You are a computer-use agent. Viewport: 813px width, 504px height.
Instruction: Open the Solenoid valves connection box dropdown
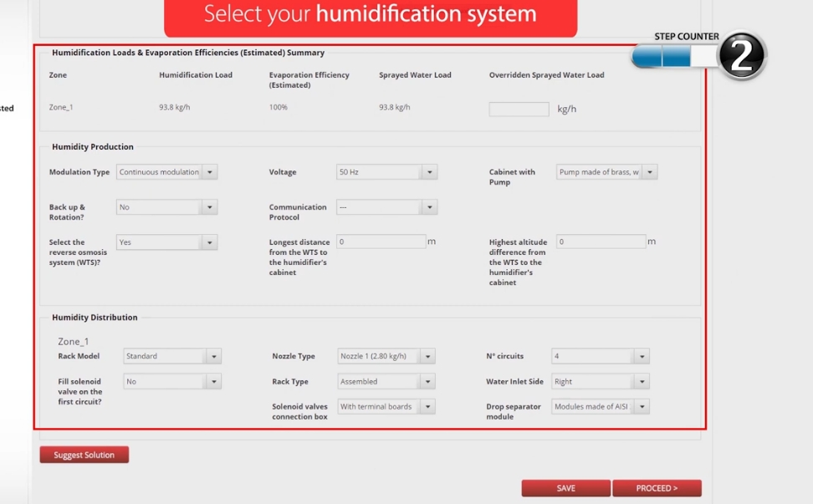click(386, 407)
